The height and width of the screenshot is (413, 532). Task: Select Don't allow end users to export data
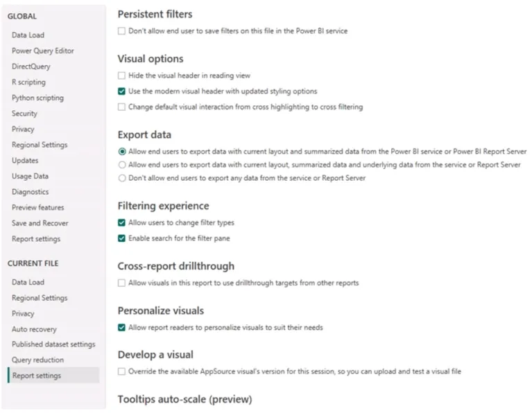coord(122,178)
